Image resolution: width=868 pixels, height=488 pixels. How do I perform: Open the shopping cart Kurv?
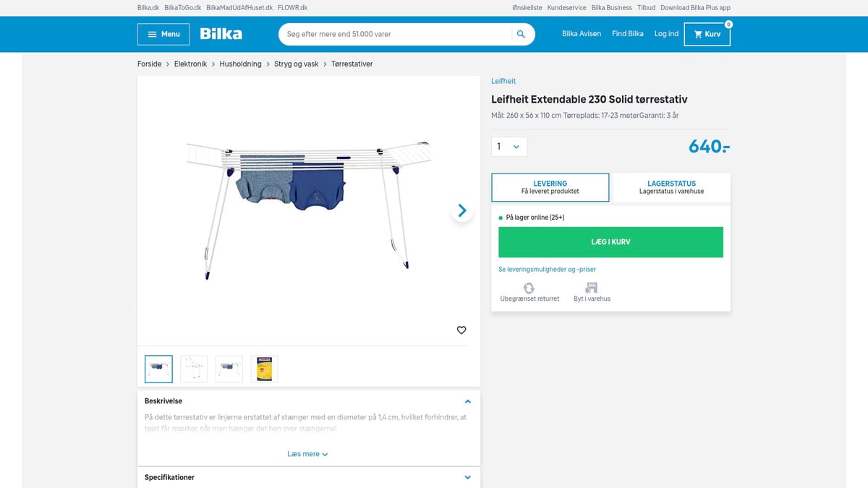point(707,34)
